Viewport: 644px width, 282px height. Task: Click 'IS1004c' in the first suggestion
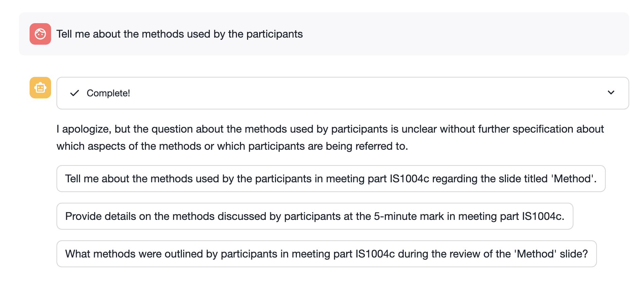pyautogui.click(x=409, y=179)
